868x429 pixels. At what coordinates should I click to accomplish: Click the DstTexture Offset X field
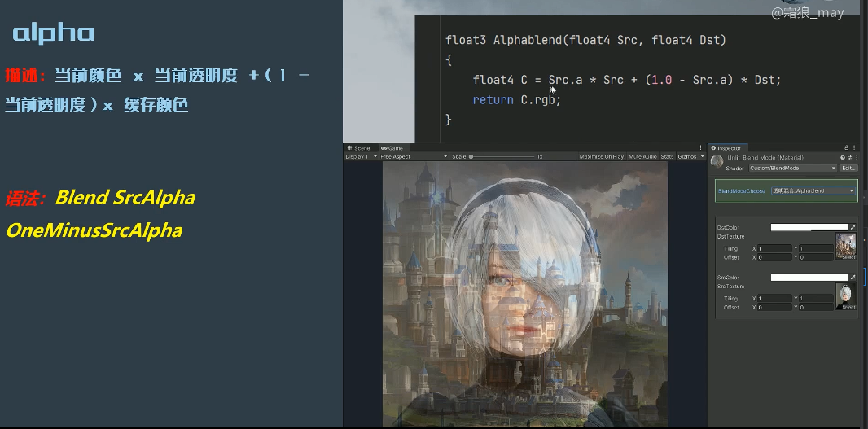775,257
